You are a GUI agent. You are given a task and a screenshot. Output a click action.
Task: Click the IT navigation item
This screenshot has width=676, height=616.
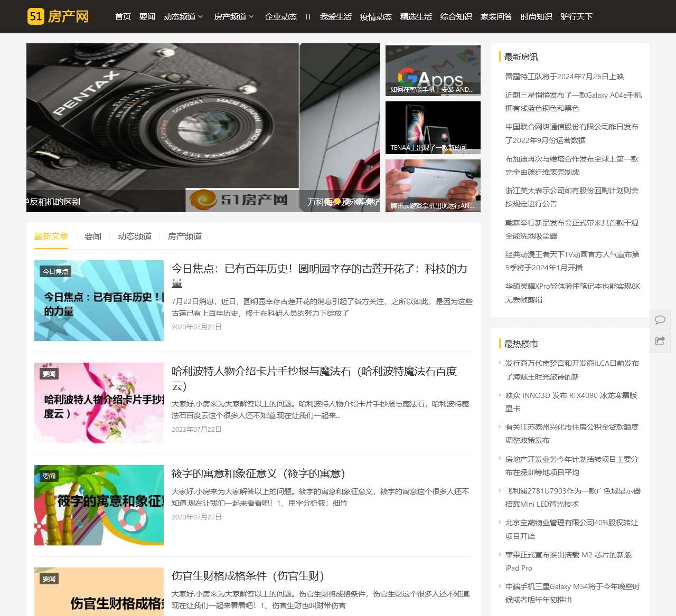(x=308, y=16)
